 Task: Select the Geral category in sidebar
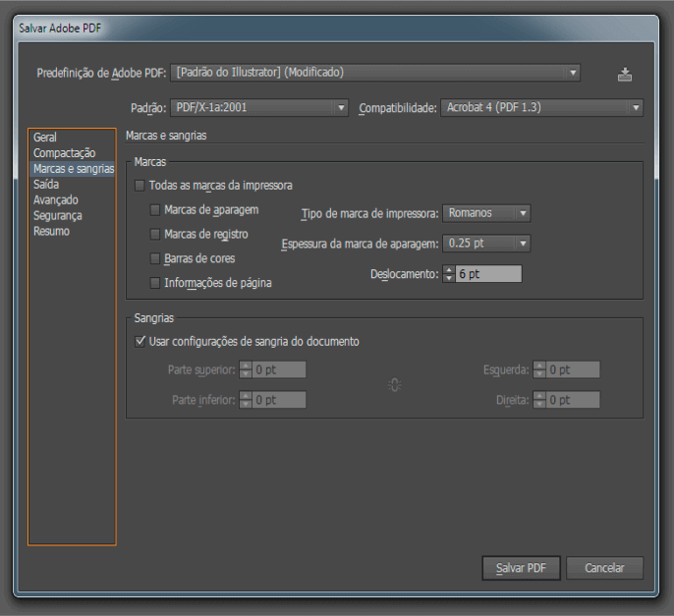(45, 138)
